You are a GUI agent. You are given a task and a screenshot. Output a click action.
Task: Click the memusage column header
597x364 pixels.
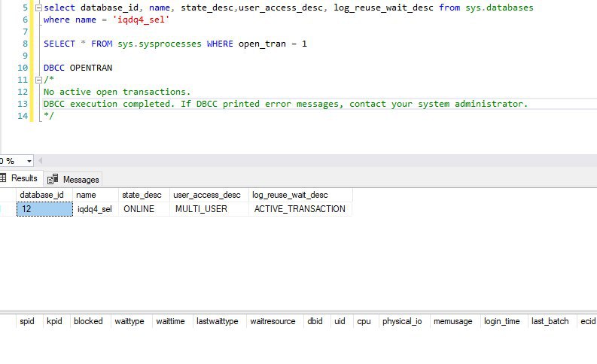tap(455, 321)
